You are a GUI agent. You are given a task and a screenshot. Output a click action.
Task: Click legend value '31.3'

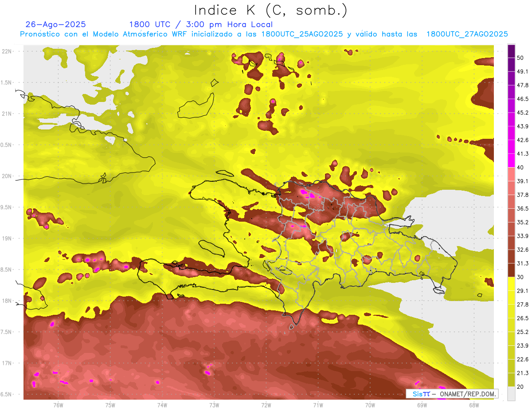click(522, 263)
